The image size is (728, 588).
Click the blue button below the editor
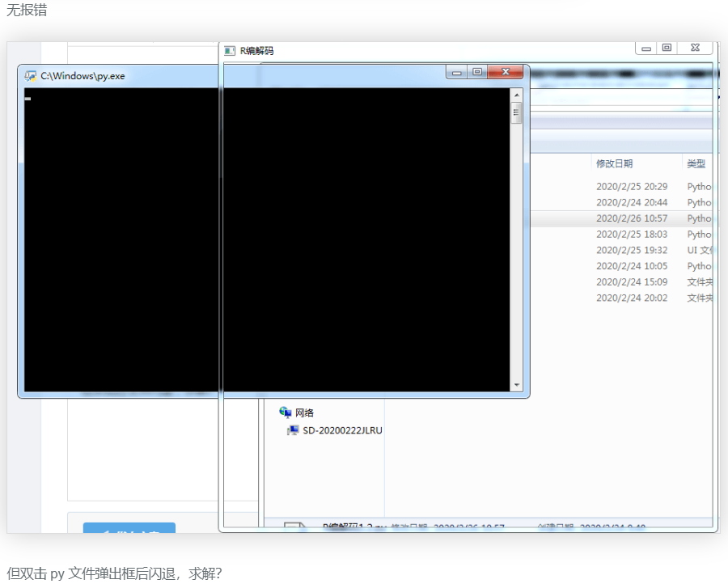(129, 529)
